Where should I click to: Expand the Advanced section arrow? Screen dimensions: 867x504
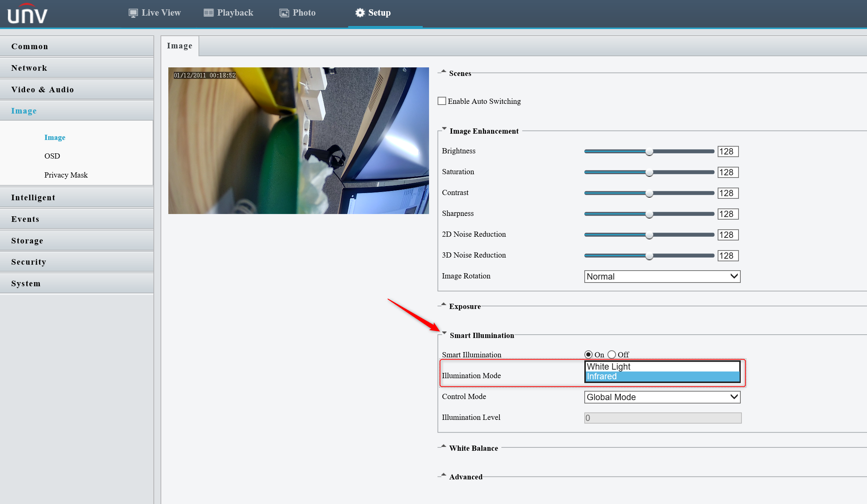pyautogui.click(x=443, y=475)
